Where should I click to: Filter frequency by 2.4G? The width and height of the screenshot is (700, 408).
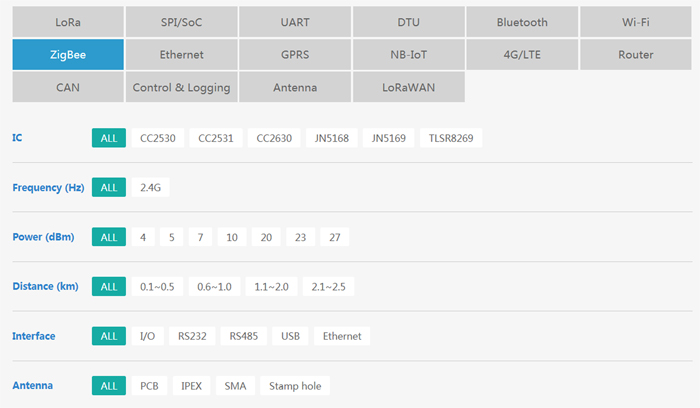(x=151, y=187)
